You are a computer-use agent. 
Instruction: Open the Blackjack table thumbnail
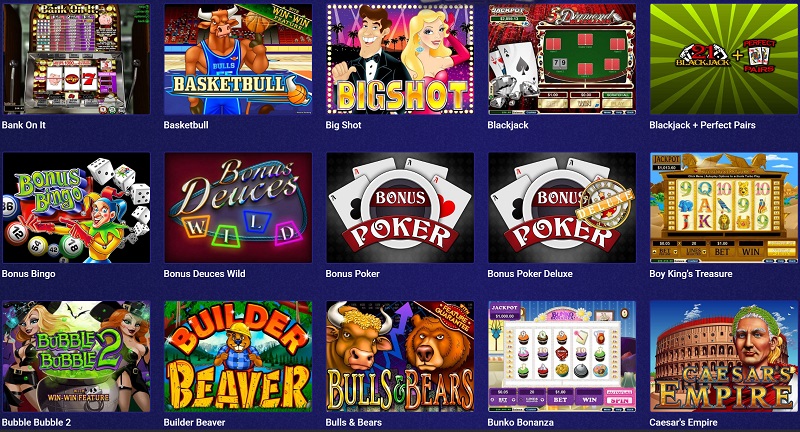tap(562, 59)
